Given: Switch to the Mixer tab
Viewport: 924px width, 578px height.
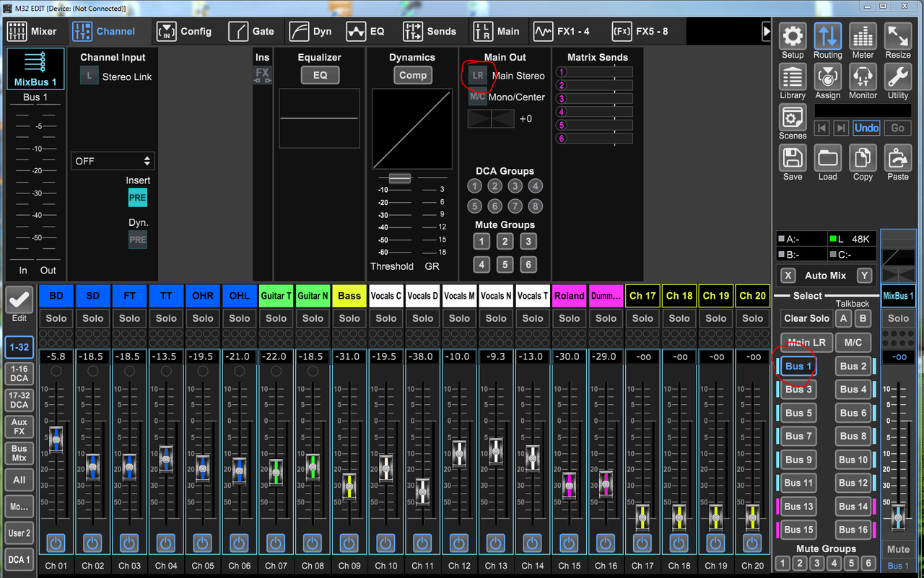Looking at the screenshot, I should [x=32, y=31].
